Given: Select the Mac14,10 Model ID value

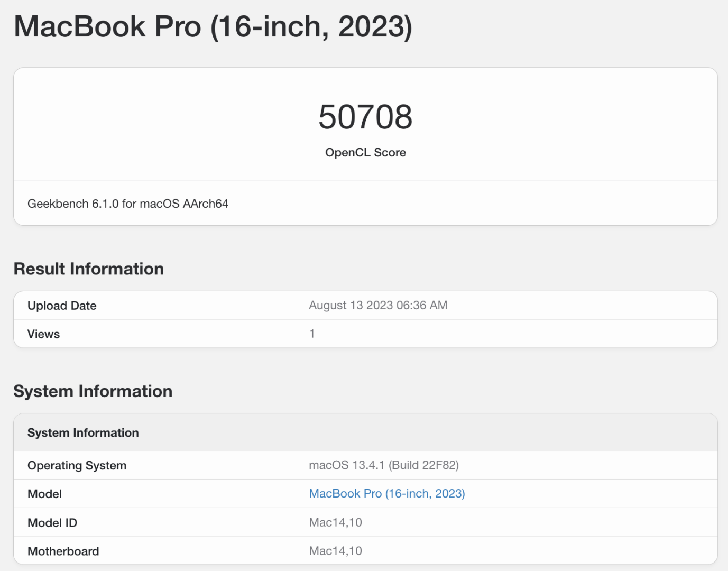Looking at the screenshot, I should [336, 522].
